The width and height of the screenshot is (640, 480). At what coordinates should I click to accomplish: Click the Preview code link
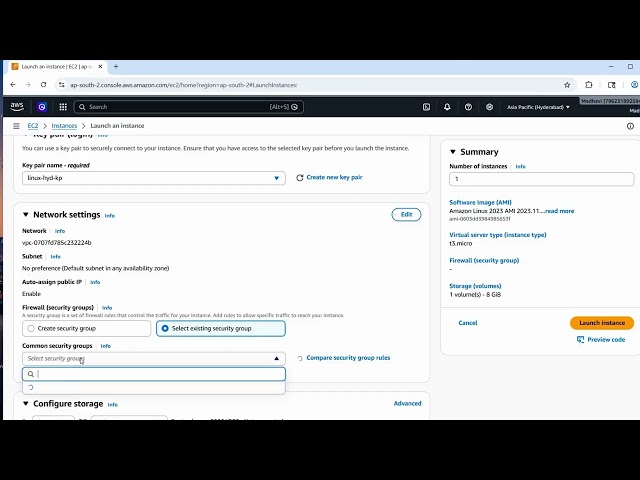[606, 340]
